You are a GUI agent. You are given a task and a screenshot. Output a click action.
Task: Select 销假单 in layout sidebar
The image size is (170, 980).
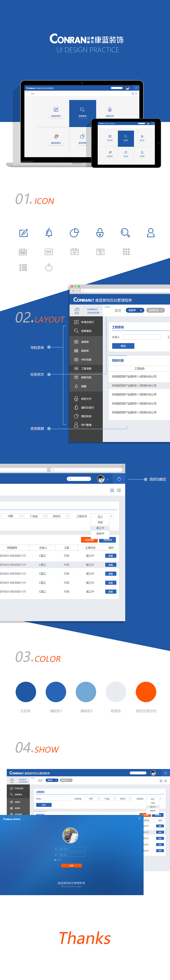coord(86,350)
